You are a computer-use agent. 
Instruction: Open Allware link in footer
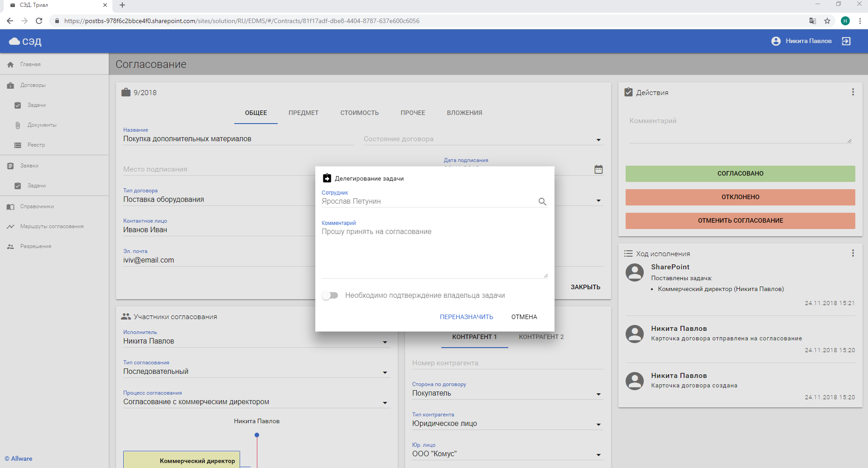click(x=19, y=458)
